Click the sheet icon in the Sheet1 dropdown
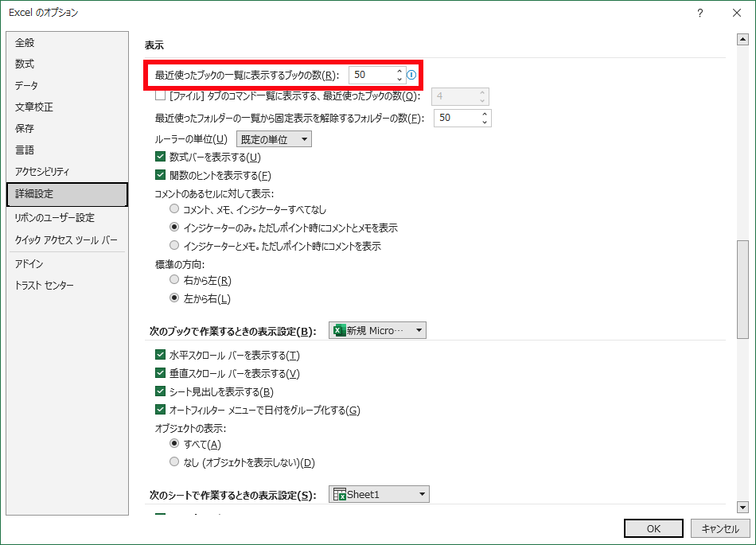 pos(340,494)
